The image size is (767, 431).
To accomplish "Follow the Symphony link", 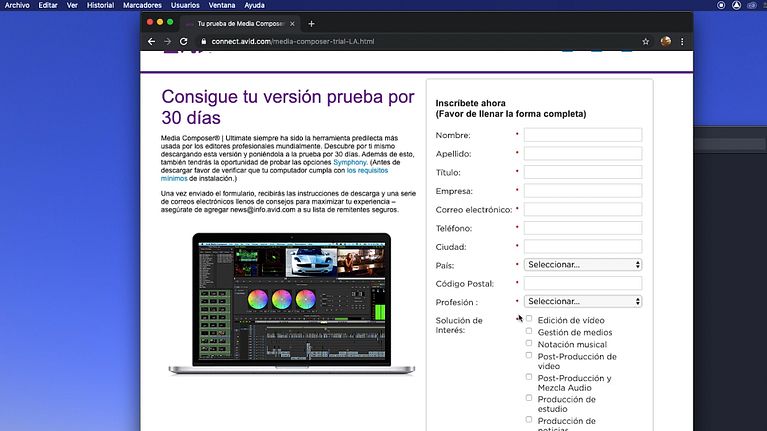I will tap(350, 162).
